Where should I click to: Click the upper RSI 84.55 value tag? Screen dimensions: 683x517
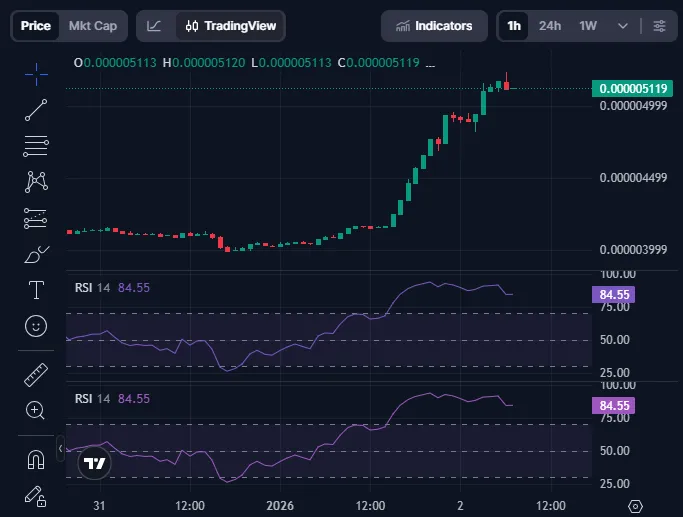[x=614, y=295]
